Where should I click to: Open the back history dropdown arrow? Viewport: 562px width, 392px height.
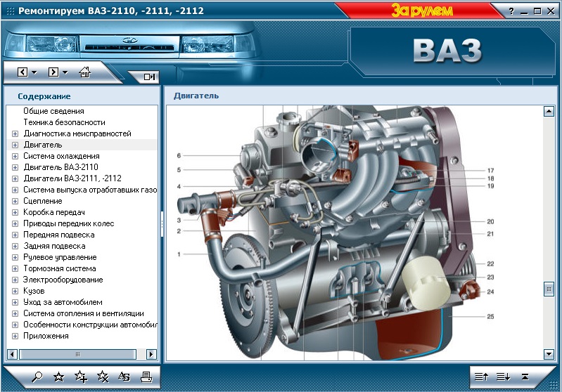point(34,72)
